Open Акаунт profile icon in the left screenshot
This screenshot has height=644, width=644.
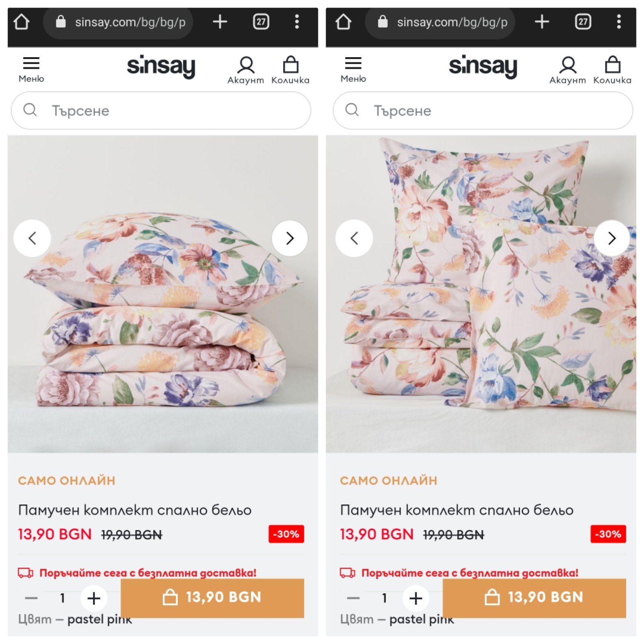click(246, 70)
